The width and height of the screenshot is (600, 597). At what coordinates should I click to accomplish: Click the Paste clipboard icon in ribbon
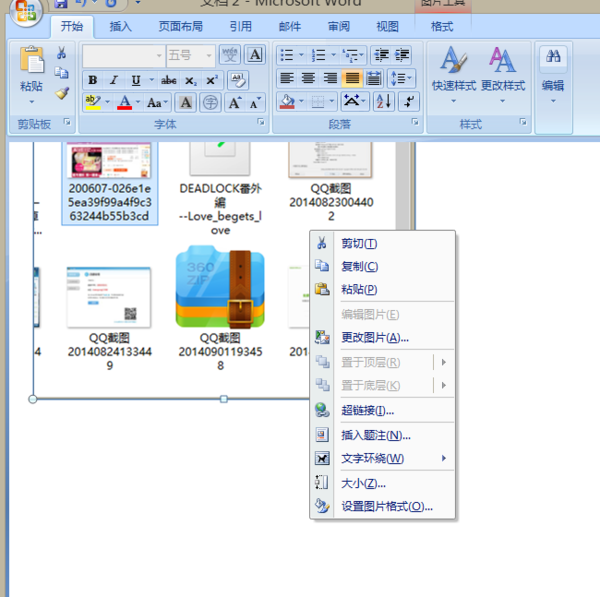32,60
